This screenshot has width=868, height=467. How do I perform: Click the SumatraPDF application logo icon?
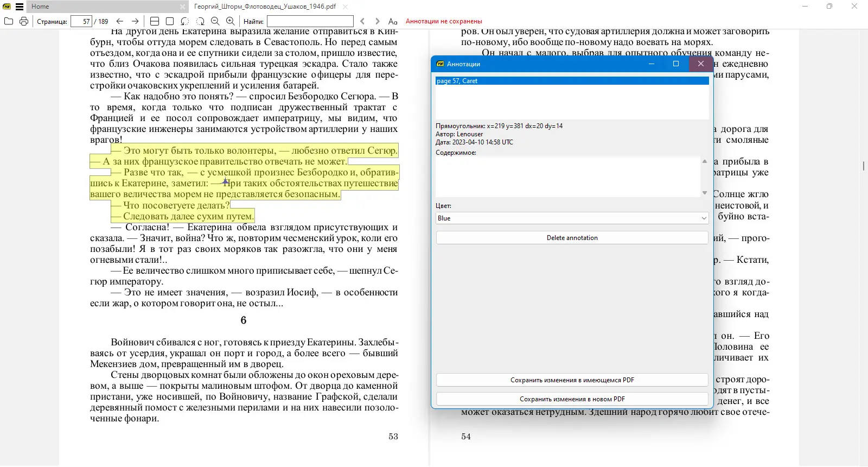(x=7, y=7)
